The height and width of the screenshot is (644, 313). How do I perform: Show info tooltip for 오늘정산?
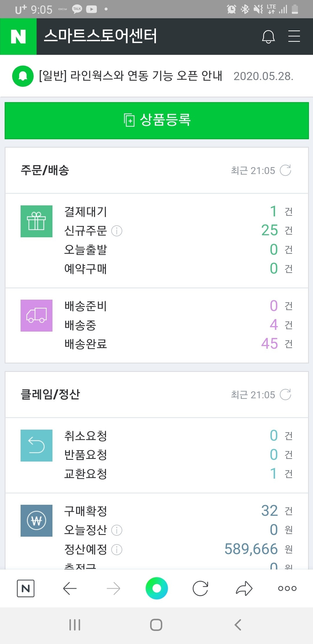pos(117,530)
